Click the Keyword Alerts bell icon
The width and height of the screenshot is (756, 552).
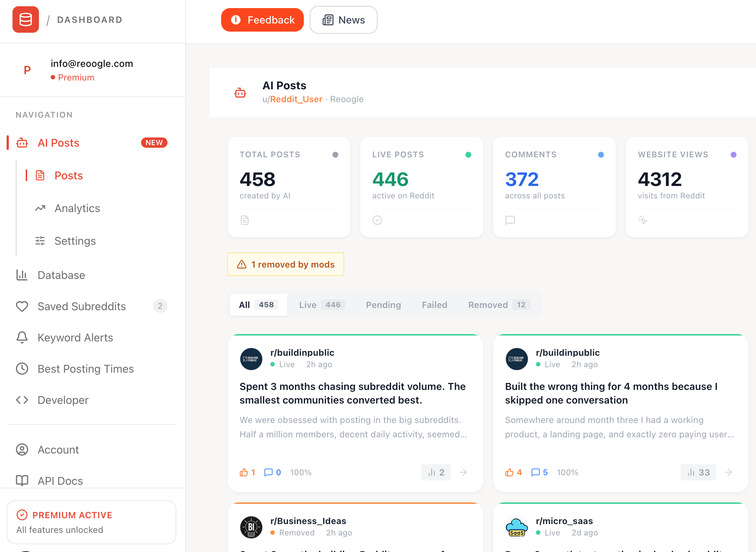pos(22,337)
